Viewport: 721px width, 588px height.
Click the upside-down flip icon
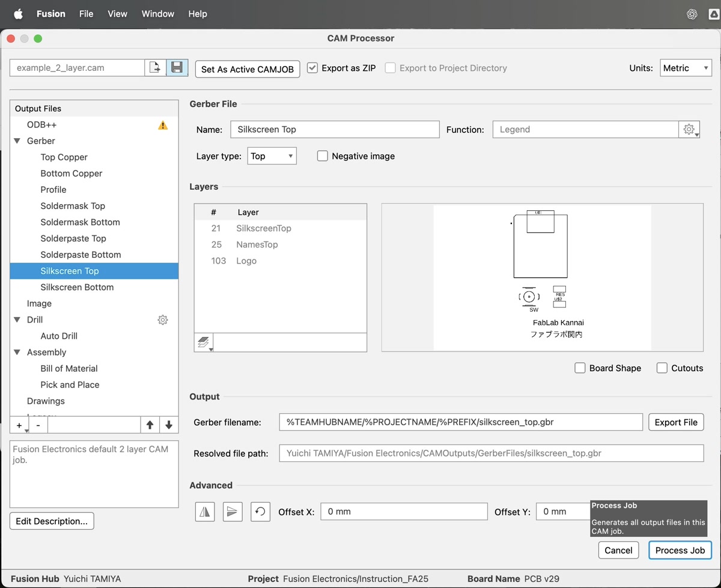click(233, 512)
